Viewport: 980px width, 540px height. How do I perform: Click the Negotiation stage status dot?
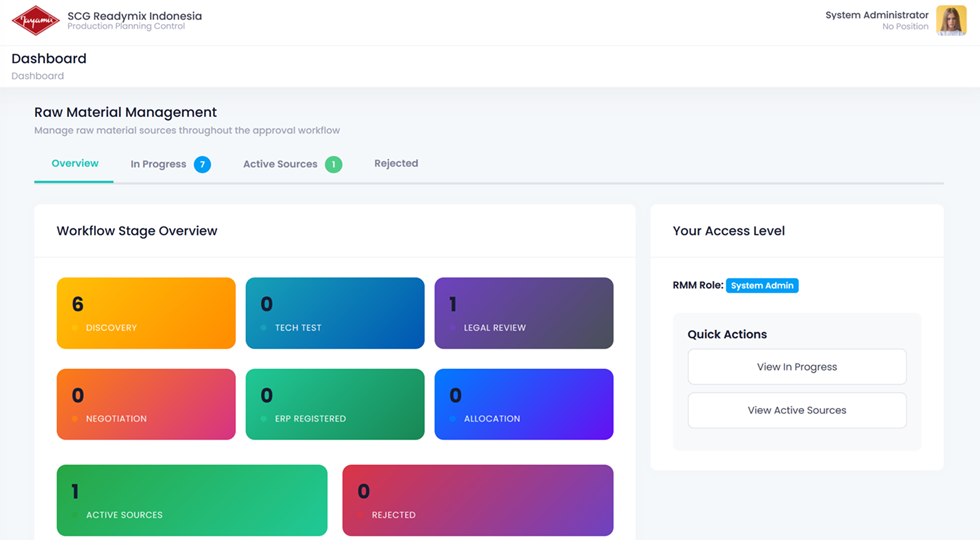[75, 419]
